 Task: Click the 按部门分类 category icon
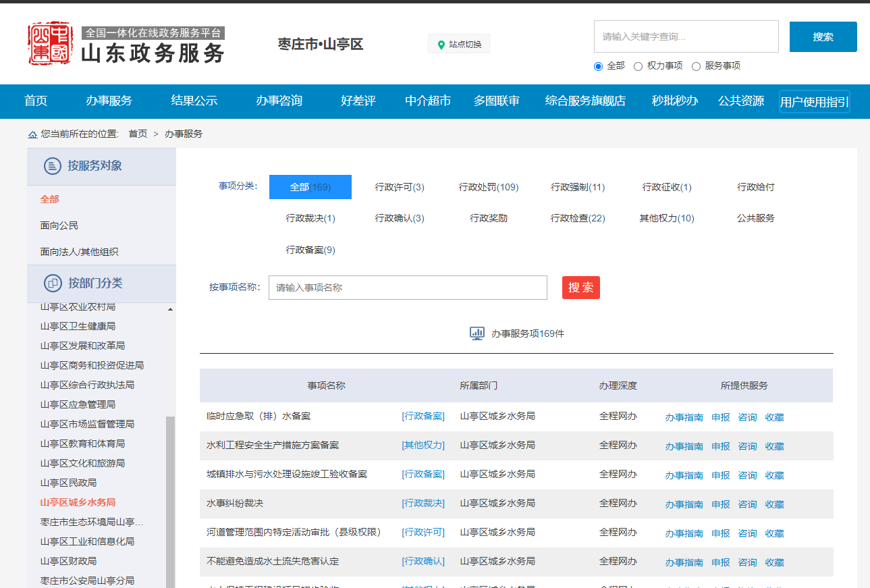53,284
